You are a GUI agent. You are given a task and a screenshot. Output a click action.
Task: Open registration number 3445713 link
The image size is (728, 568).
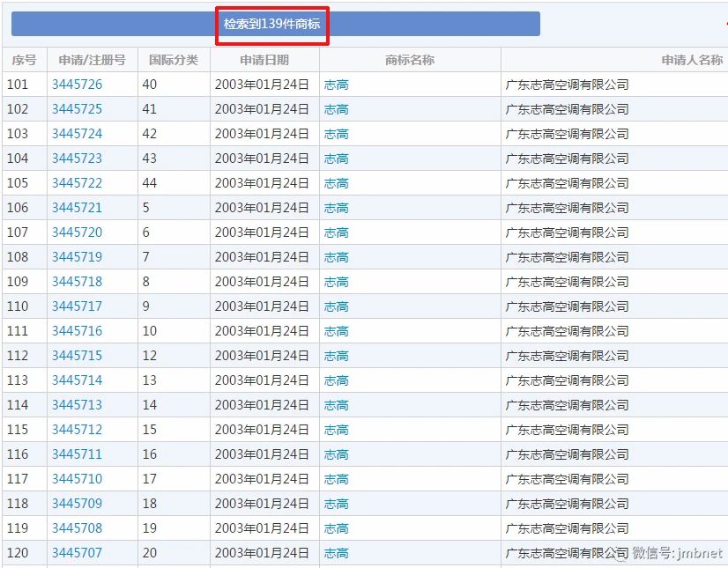coord(77,405)
